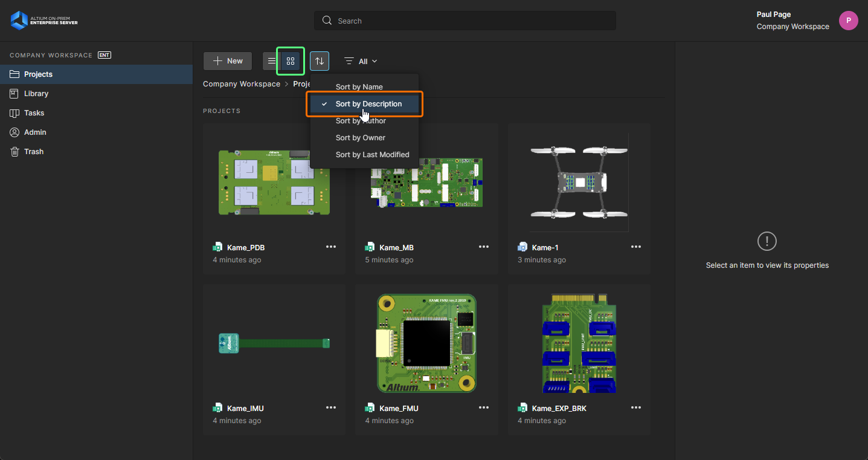Expand Kame-1 three-dot options menu
868x460 pixels.
pyautogui.click(x=636, y=247)
